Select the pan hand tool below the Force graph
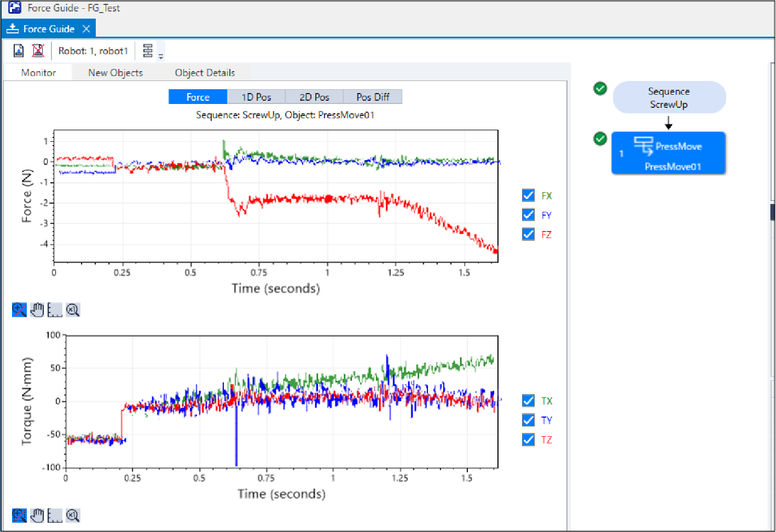 (37, 310)
